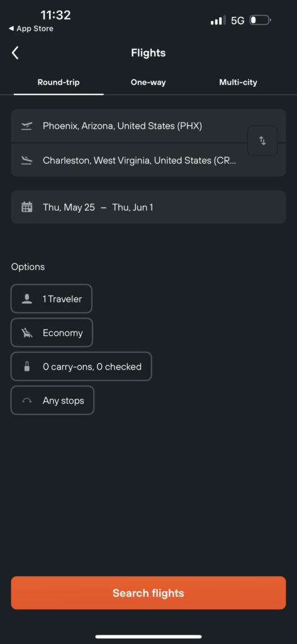Tap the landing plane icon
The width and height of the screenshot is (297, 644).
(26, 160)
